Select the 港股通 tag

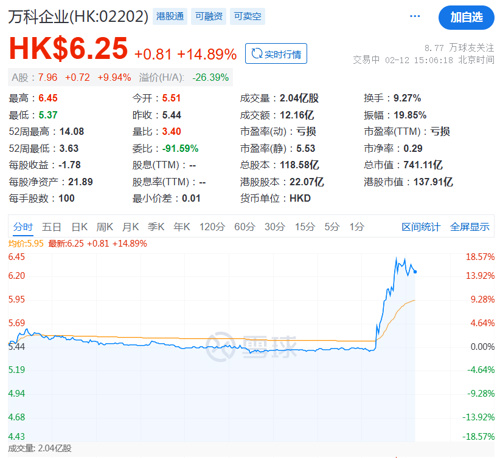pos(170,16)
